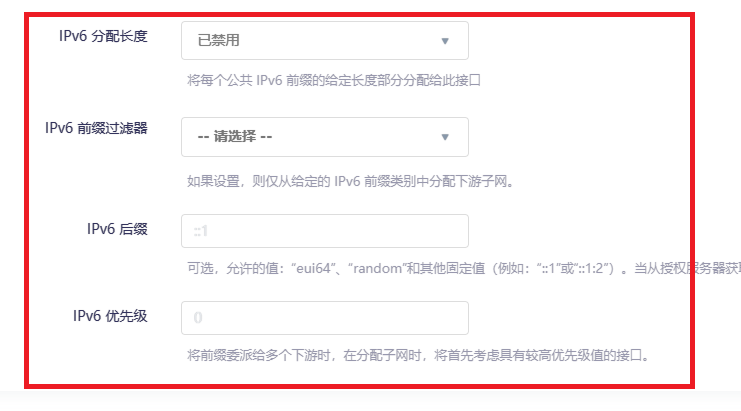
Task: Click help text about 公共 IPv6 前缀 assignment
Action: pyautogui.click(x=334, y=80)
